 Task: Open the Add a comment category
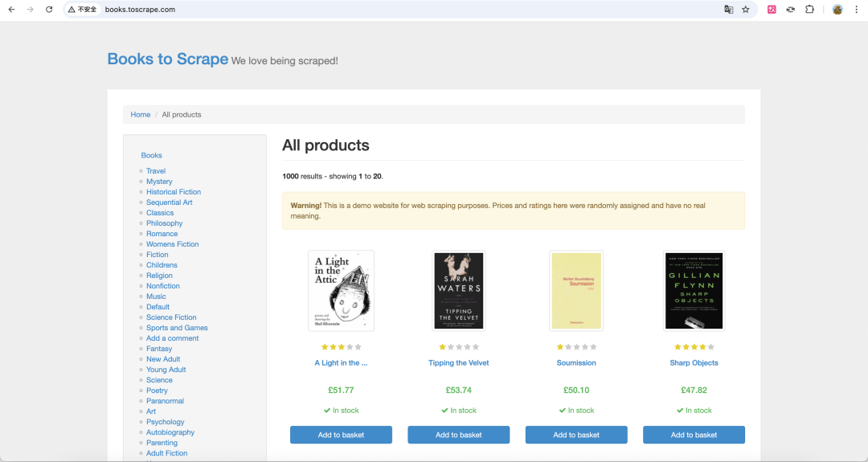[x=172, y=338]
